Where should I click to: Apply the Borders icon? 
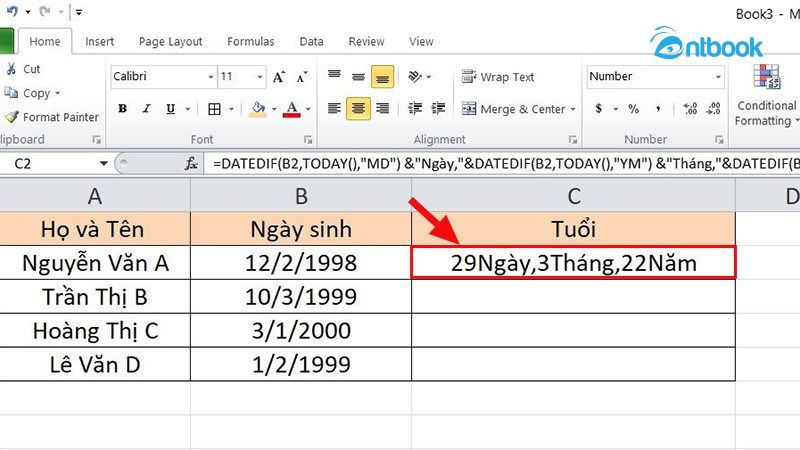pyautogui.click(x=214, y=109)
